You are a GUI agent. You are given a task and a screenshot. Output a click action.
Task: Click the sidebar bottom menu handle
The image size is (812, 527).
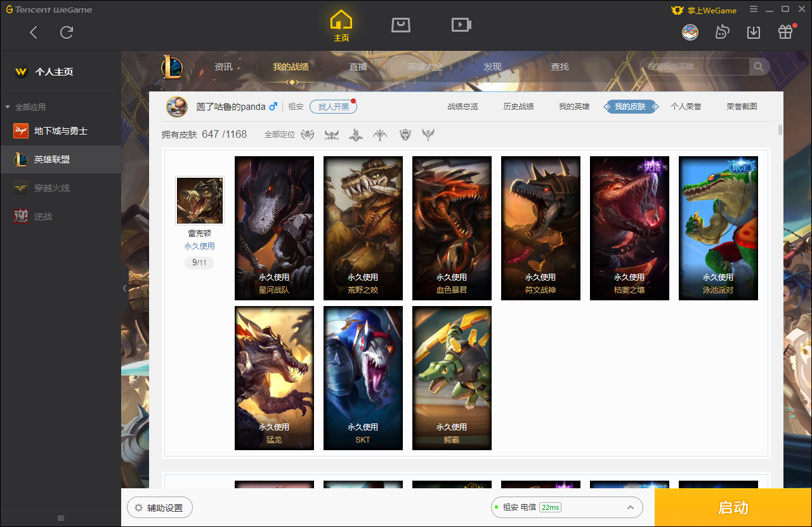click(x=61, y=518)
